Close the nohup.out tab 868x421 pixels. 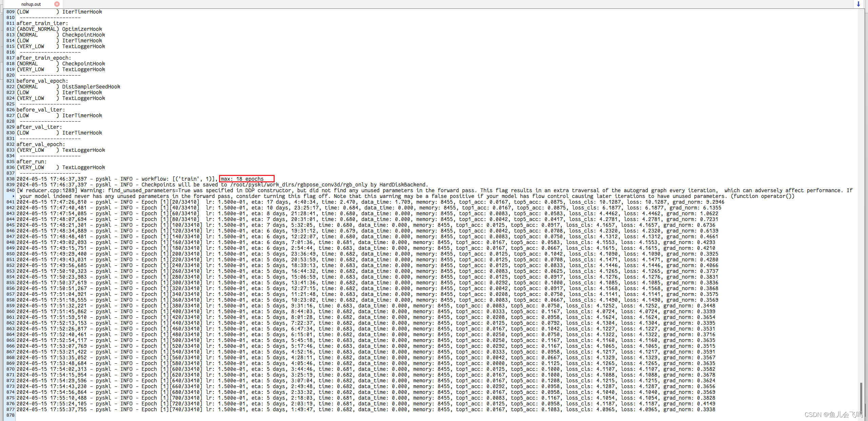coord(57,4)
